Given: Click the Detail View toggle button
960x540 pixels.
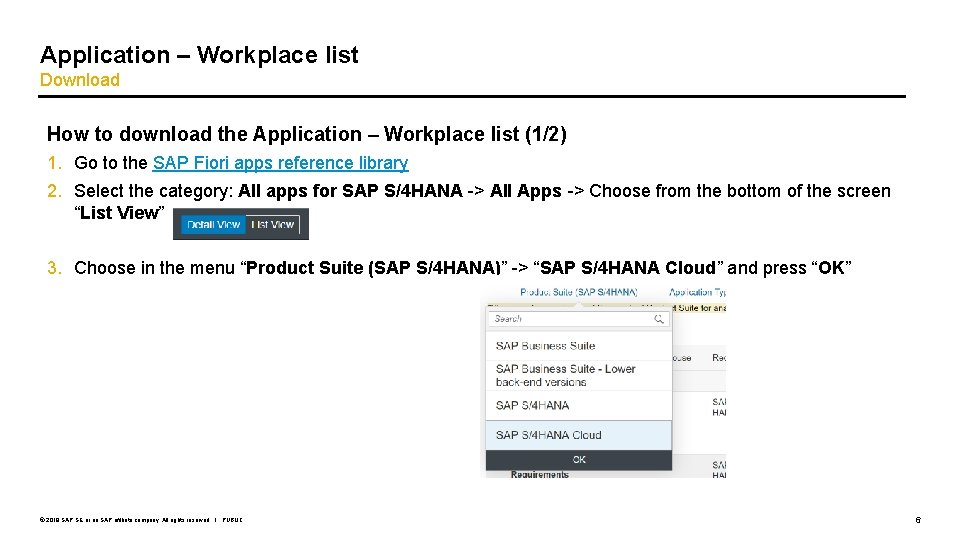Looking at the screenshot, I should (213, 225).
